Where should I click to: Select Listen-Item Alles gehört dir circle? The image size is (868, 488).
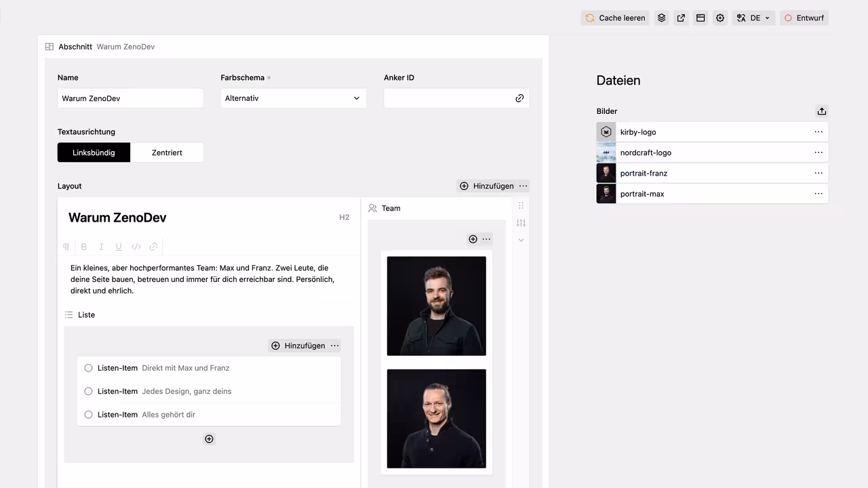point(88,414)
